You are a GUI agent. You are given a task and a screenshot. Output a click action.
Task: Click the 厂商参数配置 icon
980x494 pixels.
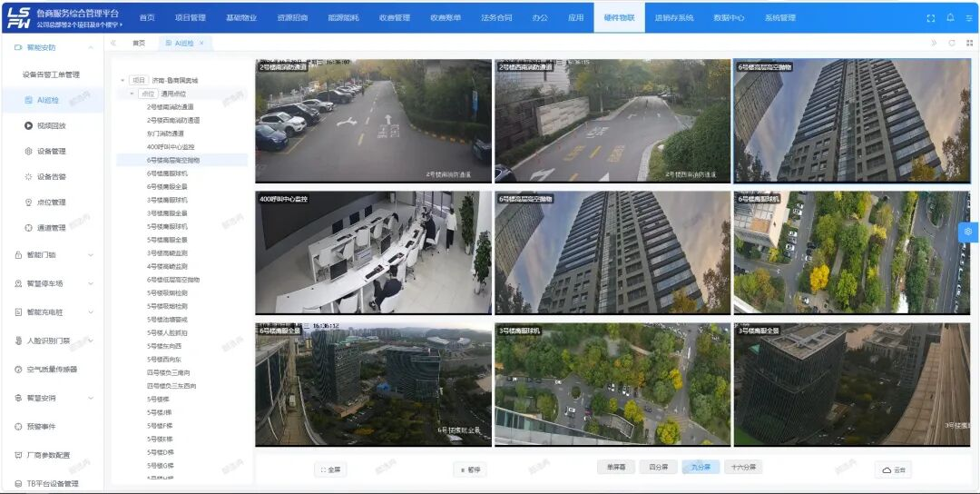coord(18,455)
